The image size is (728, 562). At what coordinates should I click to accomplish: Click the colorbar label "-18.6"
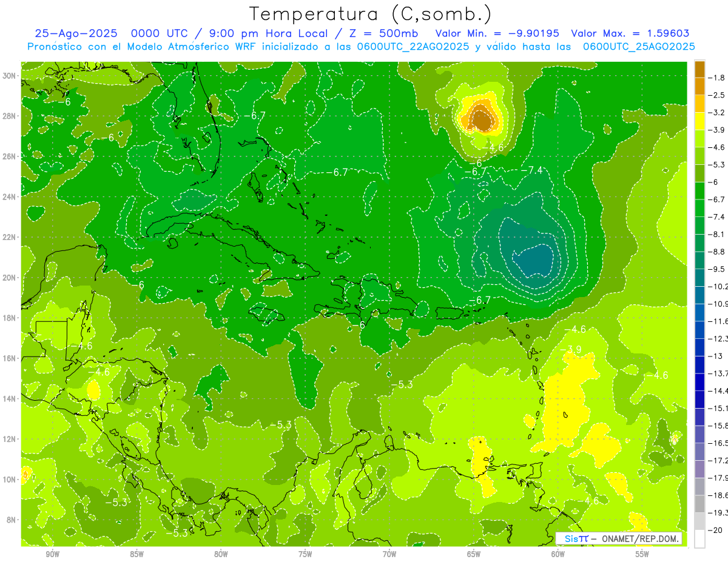pos(718,495)
